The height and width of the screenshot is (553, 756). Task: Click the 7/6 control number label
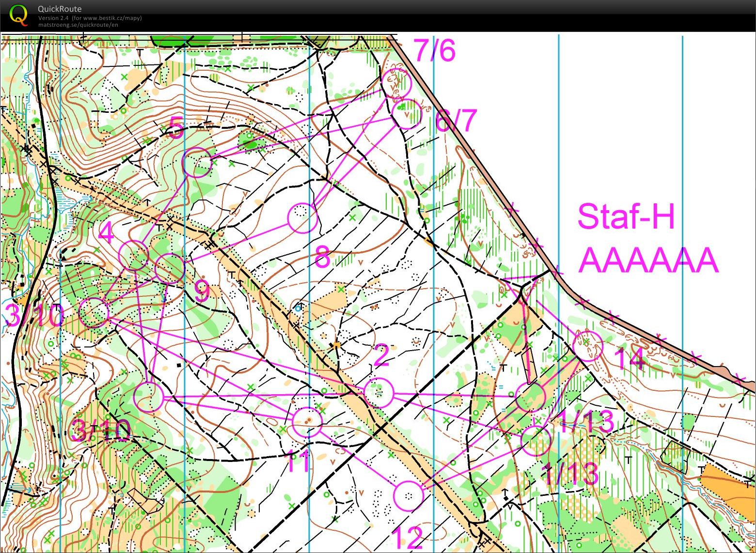click(435, 50)
